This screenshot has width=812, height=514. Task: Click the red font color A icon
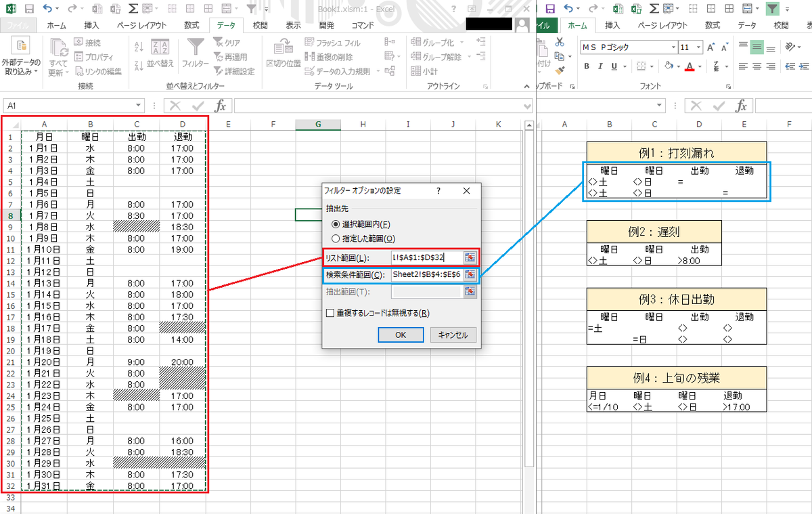click(690, 66)
